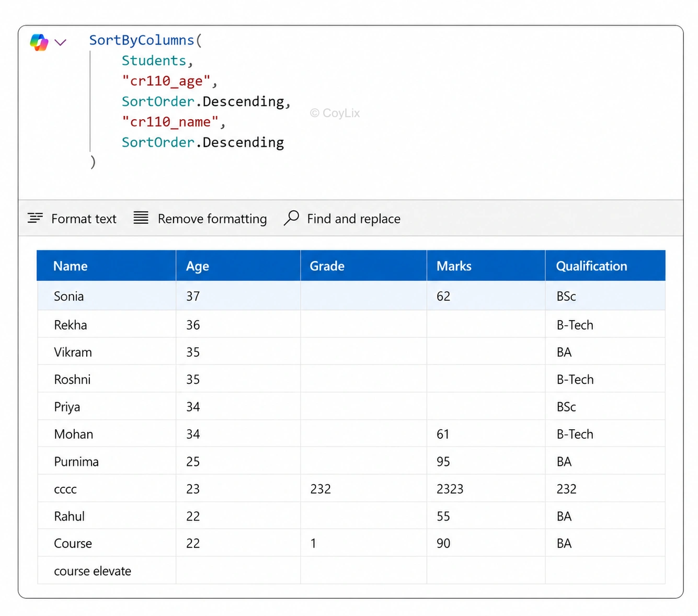Click grade 1 in Course row
698x616 pixels.
coord(313,543)
